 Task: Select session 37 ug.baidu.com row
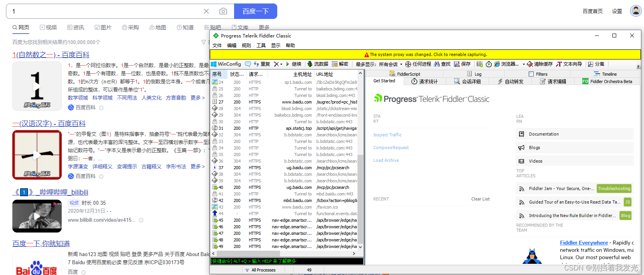pos(284,168)
